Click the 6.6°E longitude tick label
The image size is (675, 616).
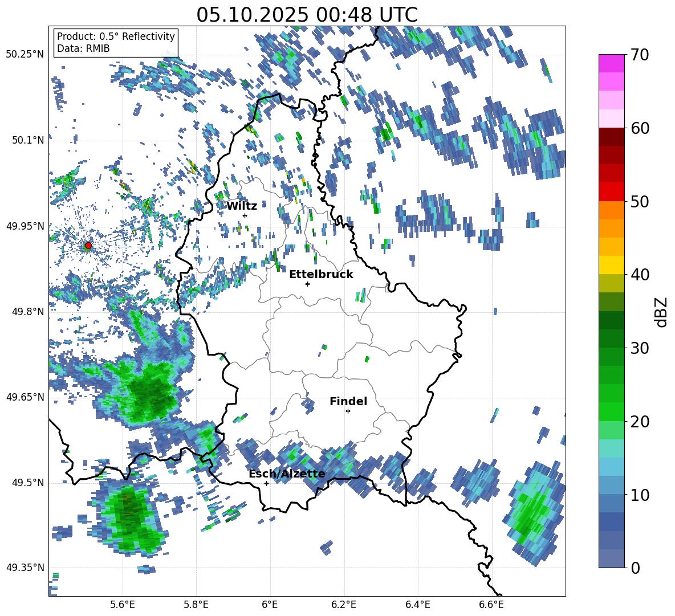click(491, 605)
